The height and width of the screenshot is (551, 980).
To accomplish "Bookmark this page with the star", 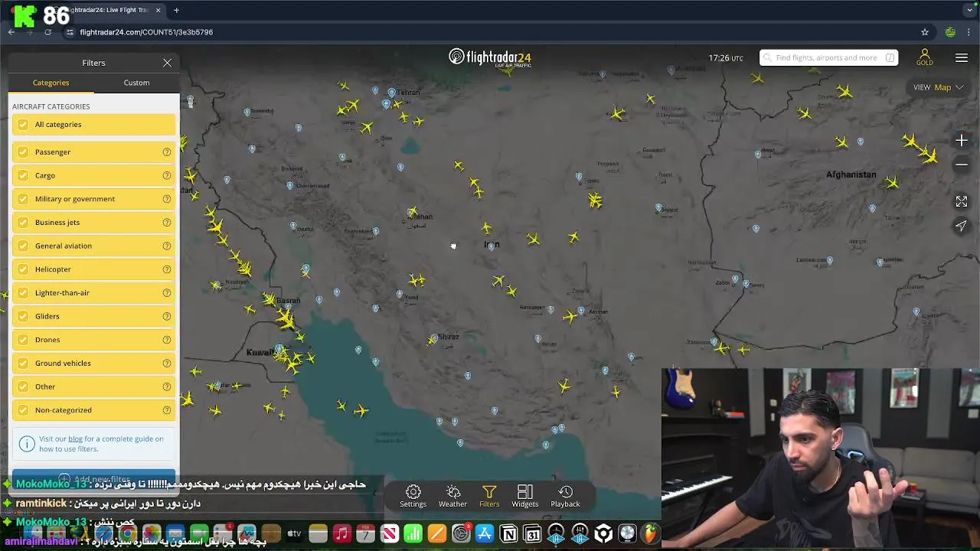I will point(925,32).
